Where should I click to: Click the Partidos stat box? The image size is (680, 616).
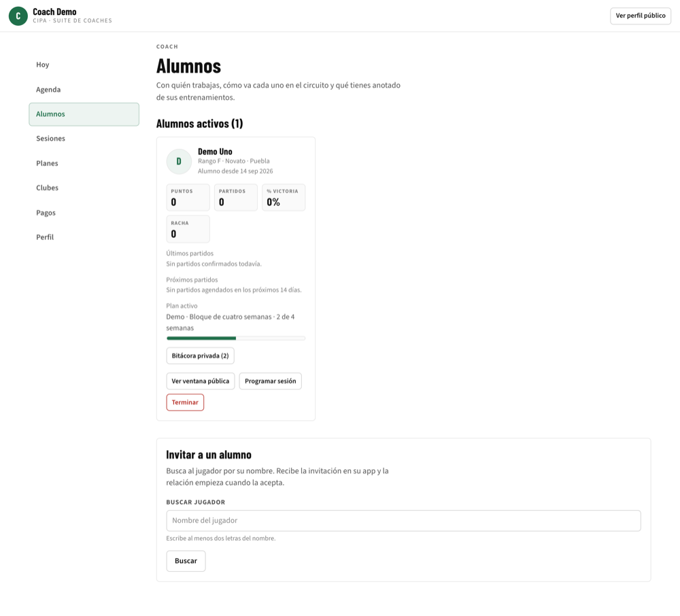tap(236, 198)
